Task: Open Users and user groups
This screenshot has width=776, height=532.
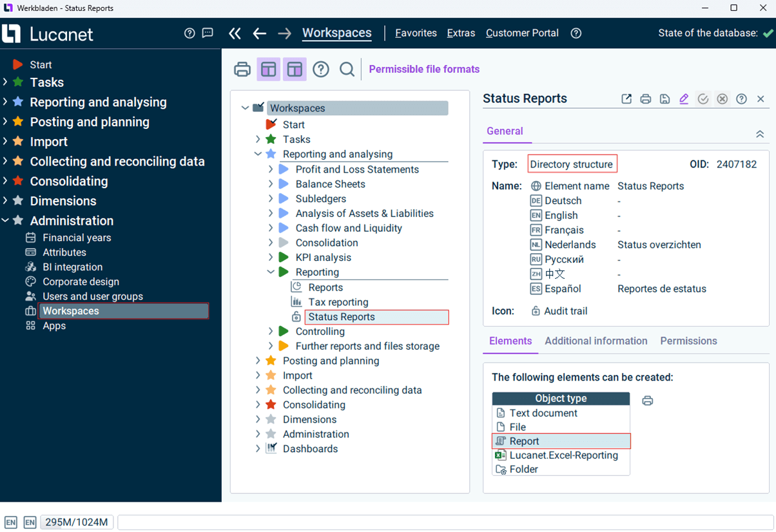Action: point(93,297)
